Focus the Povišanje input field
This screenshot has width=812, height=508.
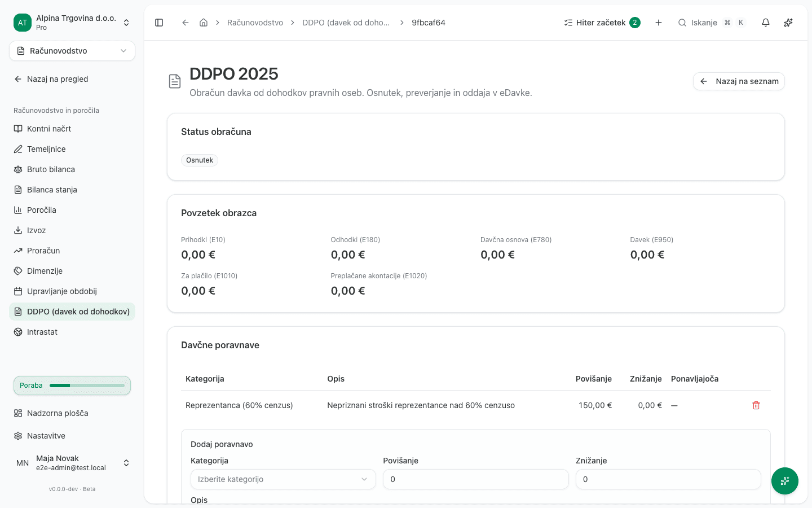(476, 479)
